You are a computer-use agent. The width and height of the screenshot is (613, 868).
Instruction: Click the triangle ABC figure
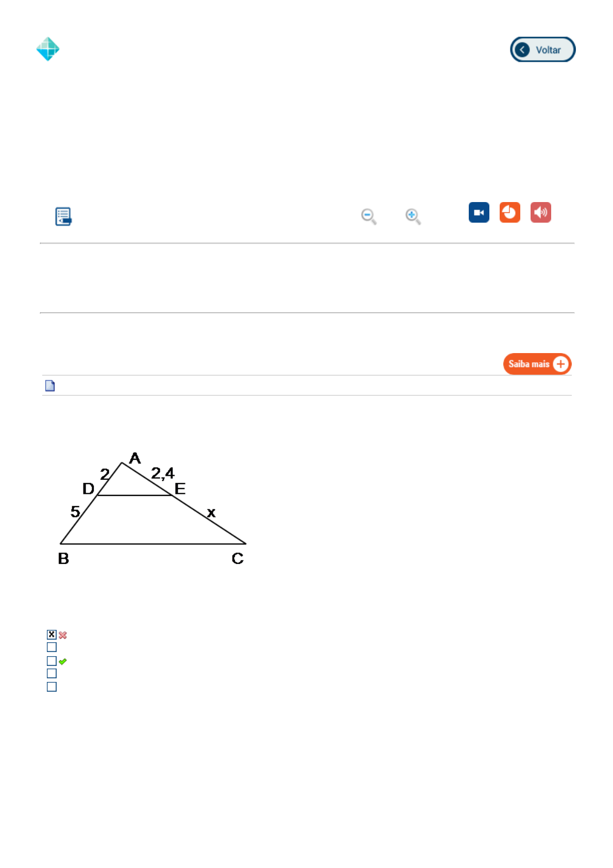pos(152,508)
